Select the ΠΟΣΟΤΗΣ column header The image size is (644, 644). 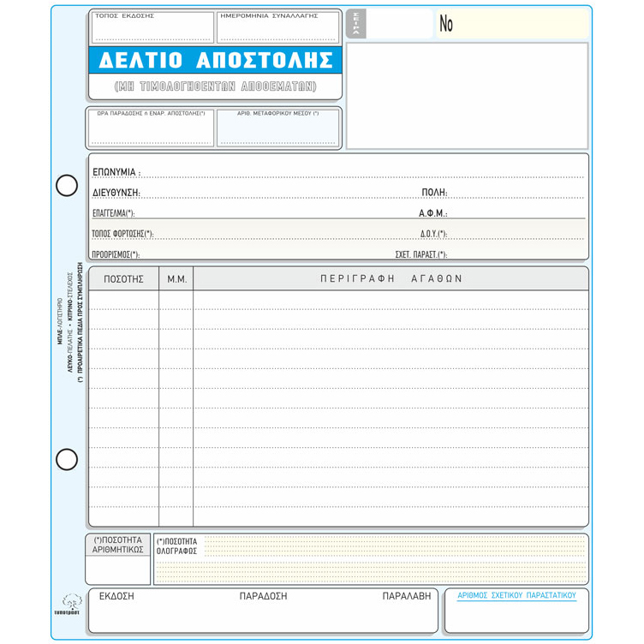(x=124, y=279)
